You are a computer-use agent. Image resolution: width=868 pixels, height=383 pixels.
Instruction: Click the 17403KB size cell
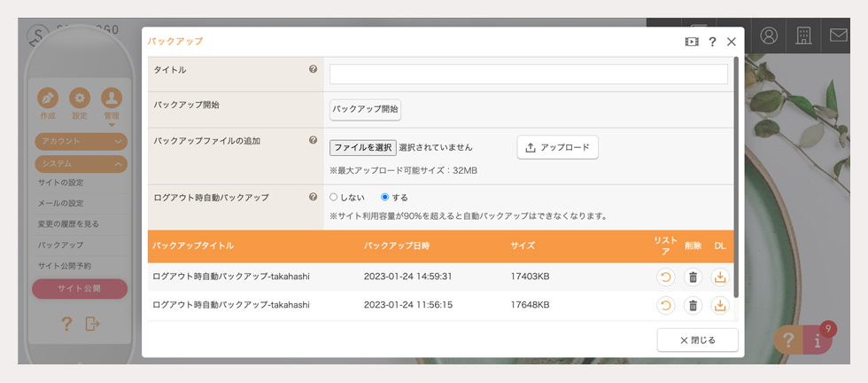coord(530,277)
